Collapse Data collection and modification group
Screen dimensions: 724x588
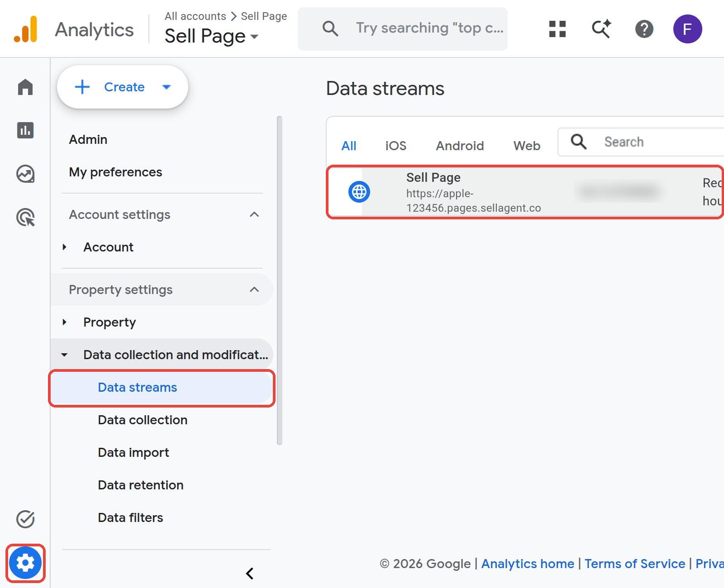click(64, 355)
